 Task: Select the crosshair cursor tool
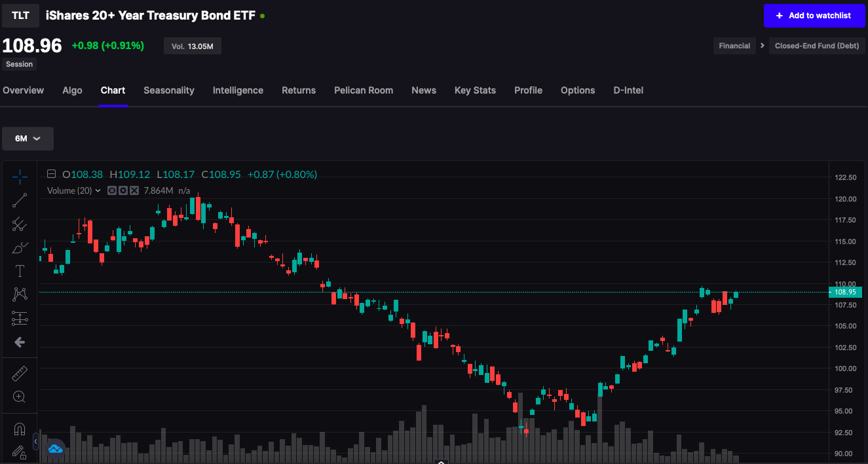click(20, 177)
